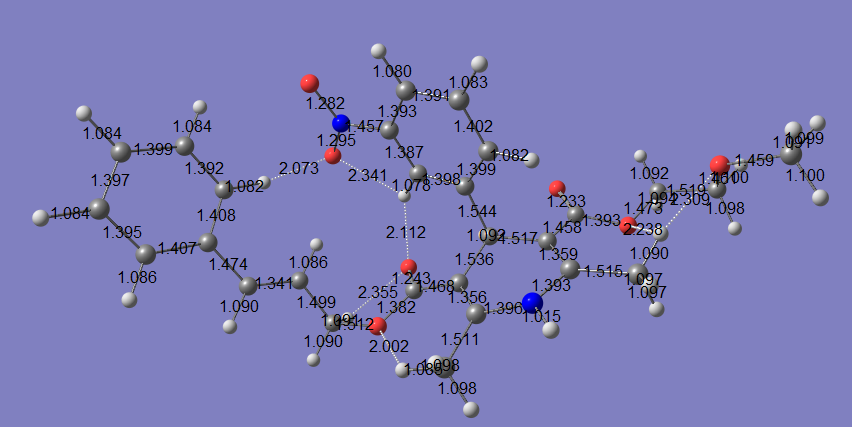852x427 pixels.
Task: Pick the leftmost white hydrogen atom
Action: pos(40,217)
